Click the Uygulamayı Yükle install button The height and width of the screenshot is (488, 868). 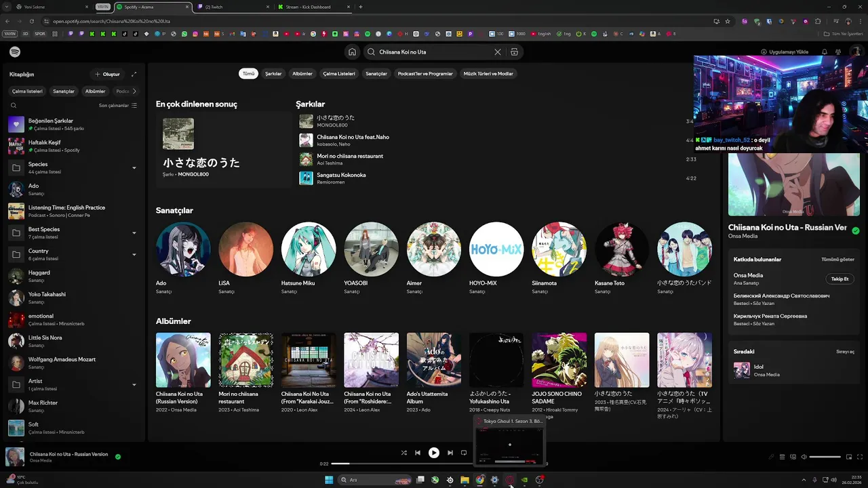point(785,52)
